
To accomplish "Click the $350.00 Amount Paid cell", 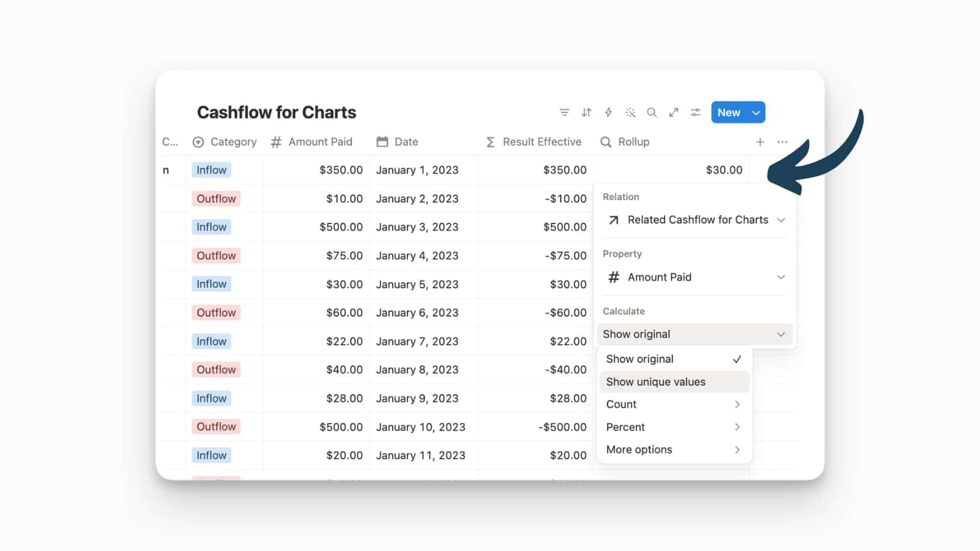I will (x=316, y=170).
